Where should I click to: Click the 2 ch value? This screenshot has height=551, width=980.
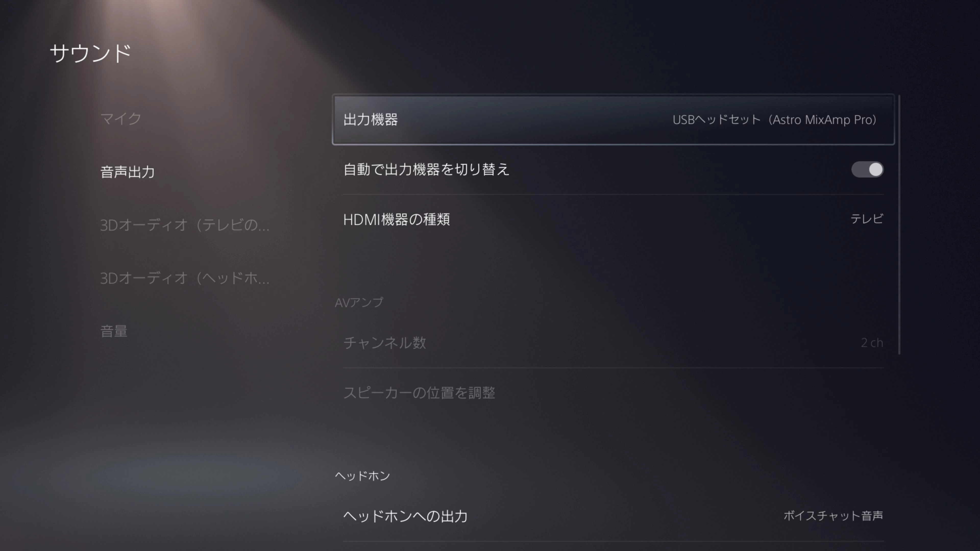(x=872, y=343)
